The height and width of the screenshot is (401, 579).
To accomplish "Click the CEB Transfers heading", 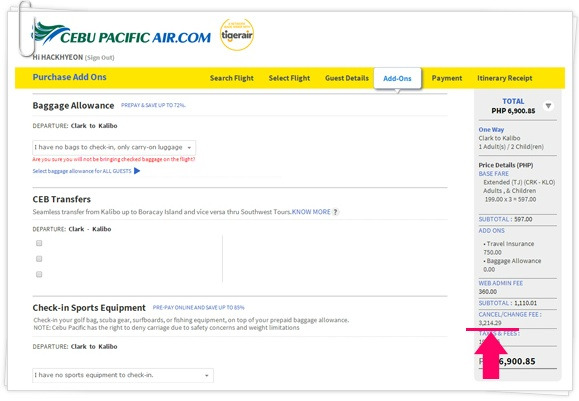I will [62, 199].
